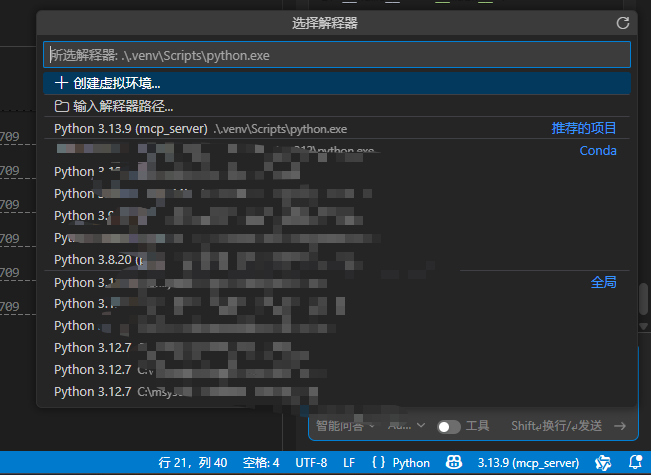Change the UTF-8 encoding in status bar
Viewport: 651px width, 475px height.
311,463
